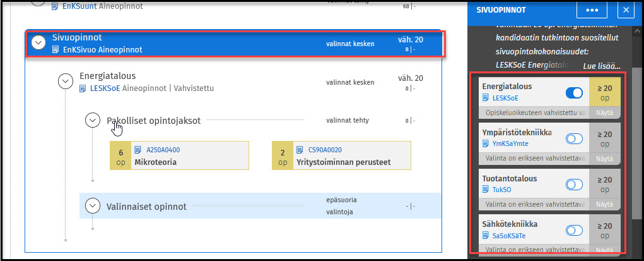
Task: Click the course icon next to CS90A0020
Action: 300,150
